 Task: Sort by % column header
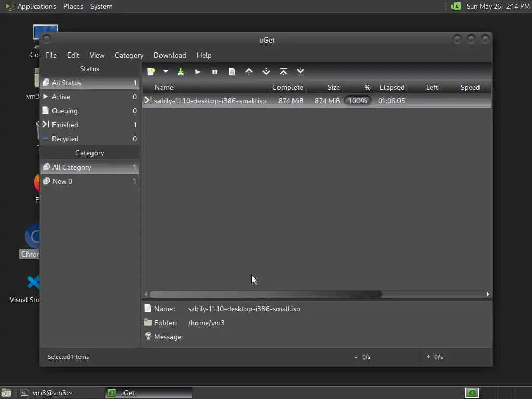(x=359, y=87)
